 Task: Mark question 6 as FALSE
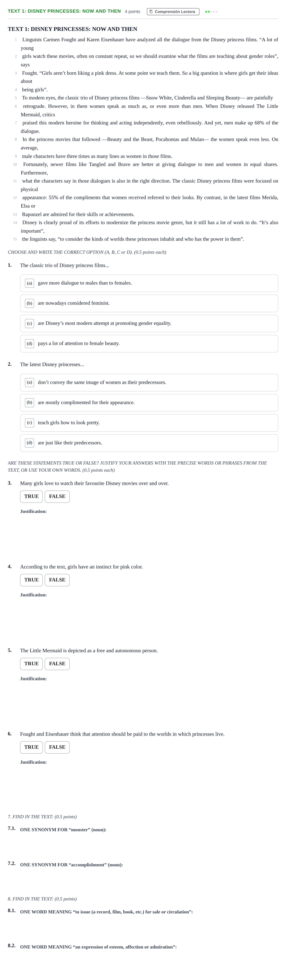coord(57,747)
